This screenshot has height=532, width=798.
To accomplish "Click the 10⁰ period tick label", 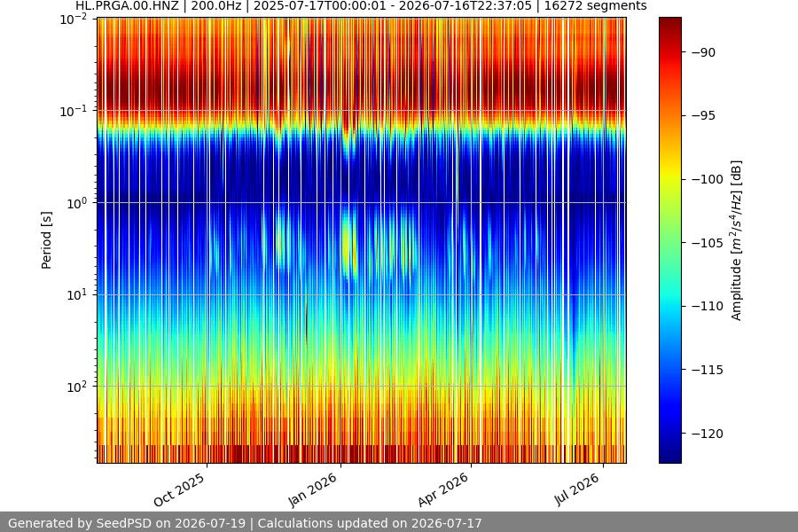I will tap(77, 203).
